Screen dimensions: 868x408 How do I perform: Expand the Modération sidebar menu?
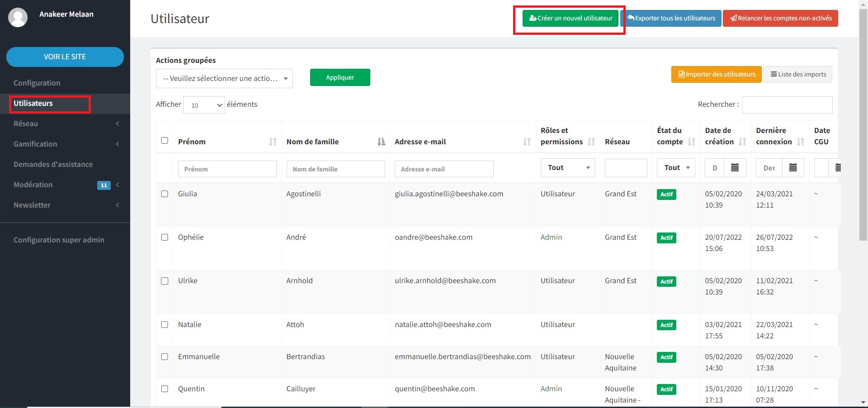[65, 185]
